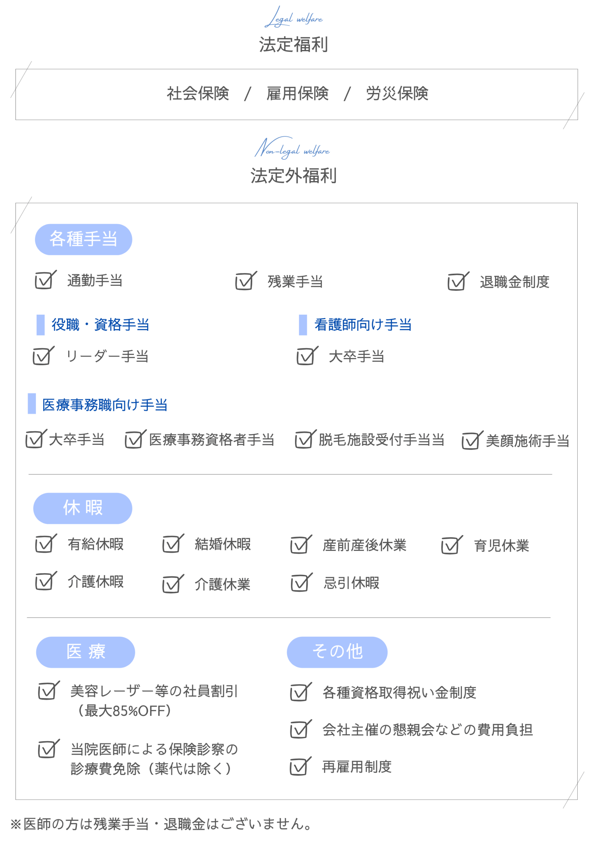Click the checkmark icon next to 残業手当
The image size is (595, 868).
coord(246,281)
